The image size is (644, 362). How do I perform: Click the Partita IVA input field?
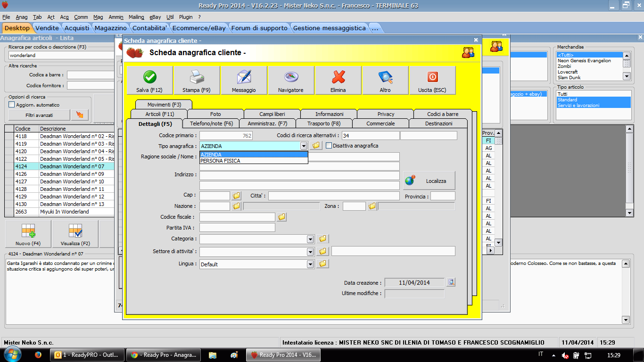point(237,228)
